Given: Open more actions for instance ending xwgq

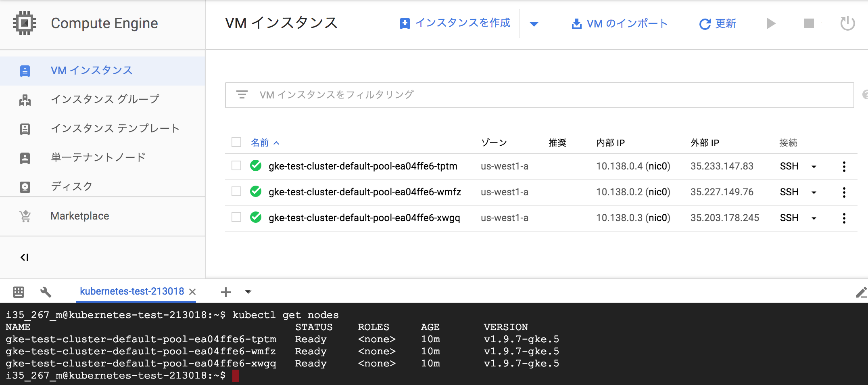Looking at the screenshot, I should [x=844, y=218].
